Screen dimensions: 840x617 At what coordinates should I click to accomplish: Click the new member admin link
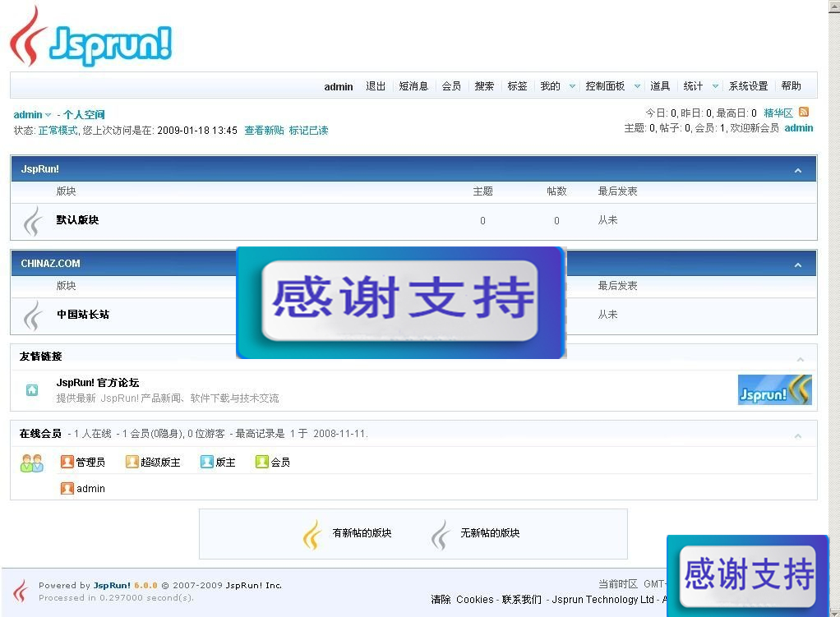click(799, 128)
